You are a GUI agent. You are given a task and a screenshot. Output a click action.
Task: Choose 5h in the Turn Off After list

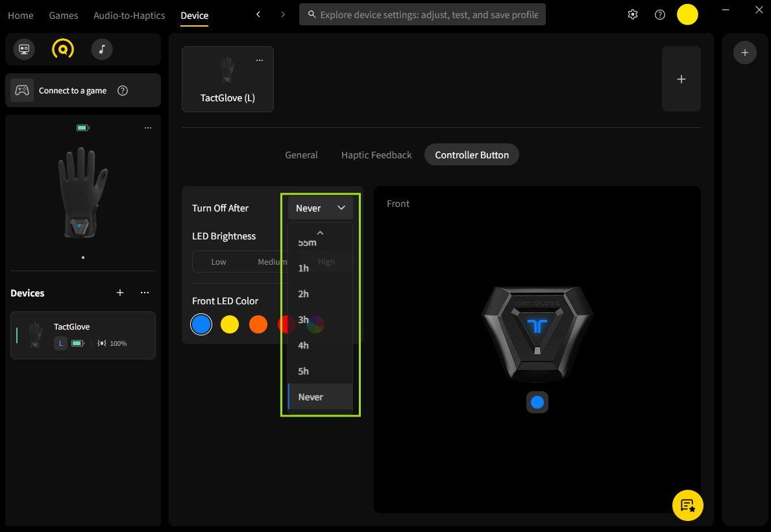[320, 370]
